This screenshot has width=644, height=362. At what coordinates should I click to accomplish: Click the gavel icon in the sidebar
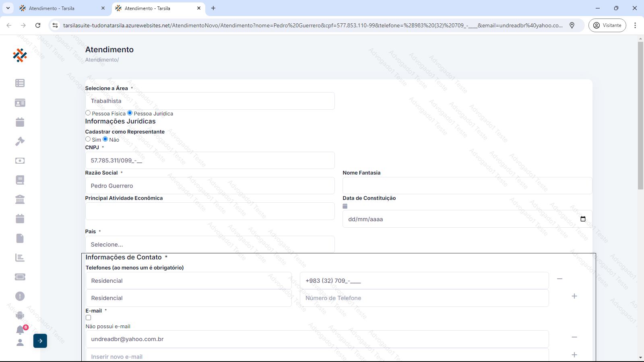pos(20,142)
